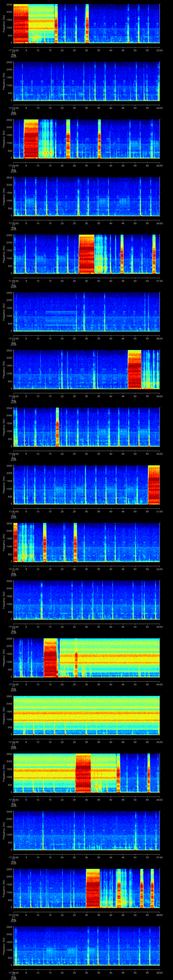
Task: Click the 38:00 end time label
Action: click(160, 915)
